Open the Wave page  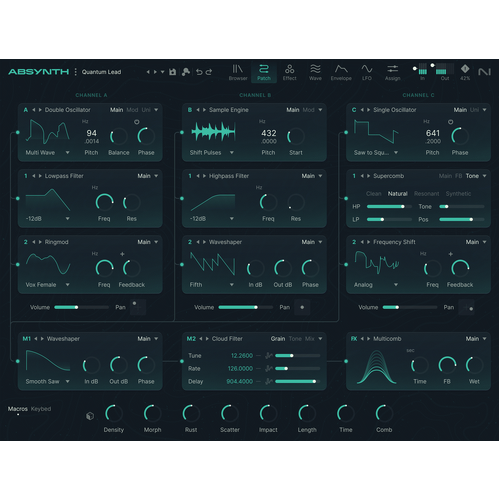coord(315,72)
